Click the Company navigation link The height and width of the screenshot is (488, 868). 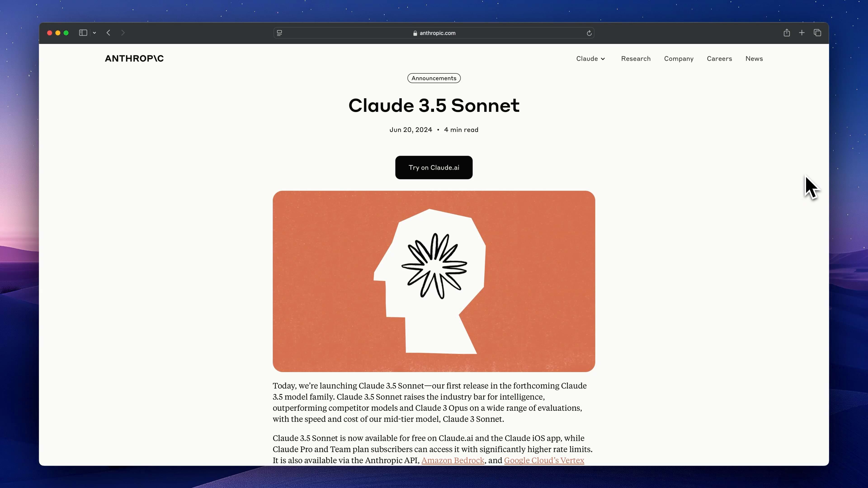click(679, 58)
